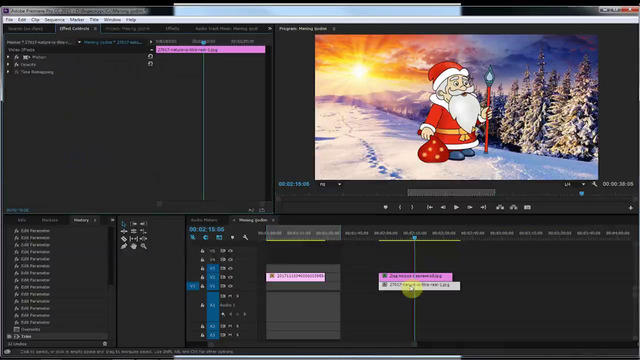Switch to the Markers tab
This screenshot has width=640, height=360.
click(x=50, y=220)
